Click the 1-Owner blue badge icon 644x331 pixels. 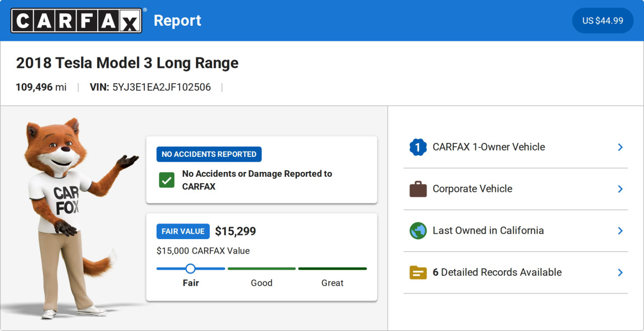click(x=418, y=147)
